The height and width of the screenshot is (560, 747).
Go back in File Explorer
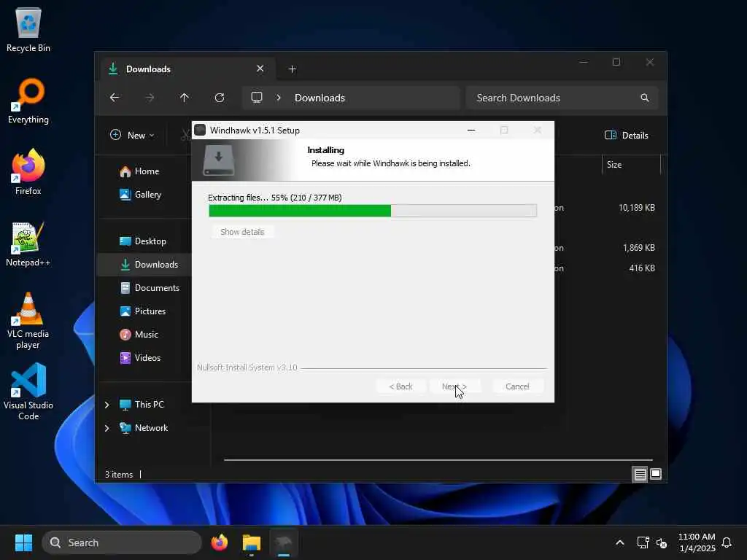pos(115,98)
